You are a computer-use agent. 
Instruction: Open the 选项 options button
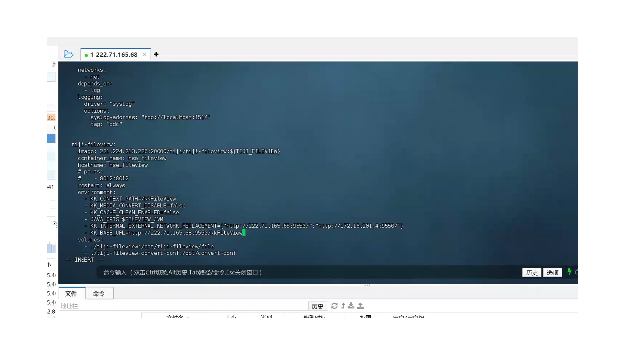click(552, 272)
